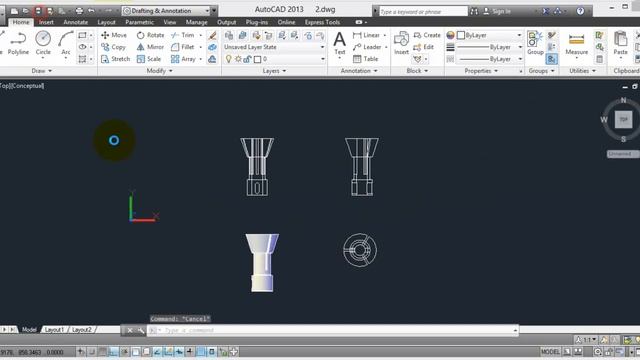Image resolution: width=640 pixels, height=360 pixels.
Task: Expand the Layers panel
Action: coord(274,71)
